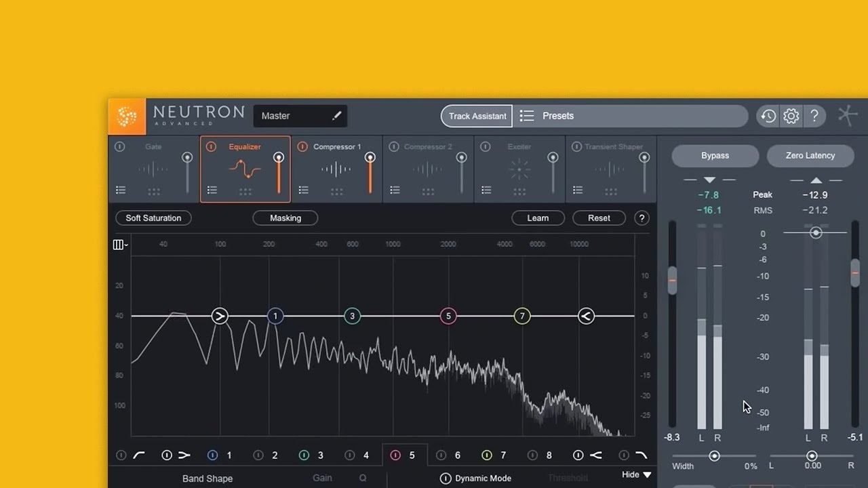Image resolution: width=868 pixels, height=488 pixels.
Task: Select band 5 tab
Action: [x=405, y=455]
